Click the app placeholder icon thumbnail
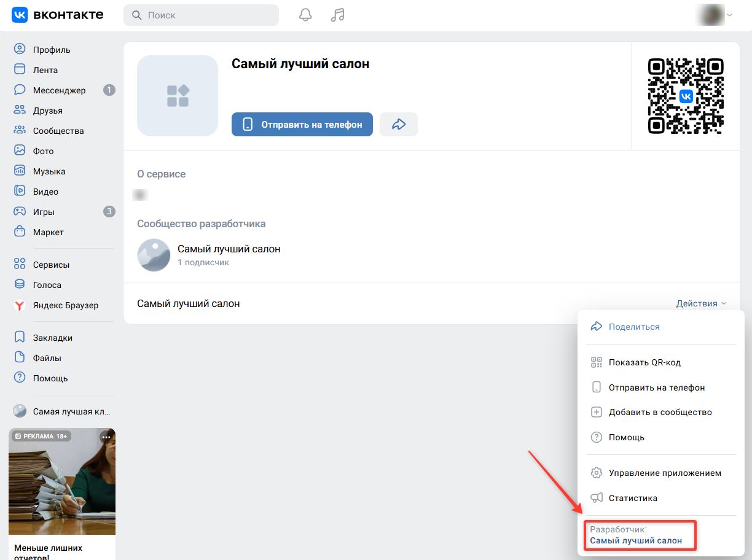752x560 pixels. pos(178,96)
